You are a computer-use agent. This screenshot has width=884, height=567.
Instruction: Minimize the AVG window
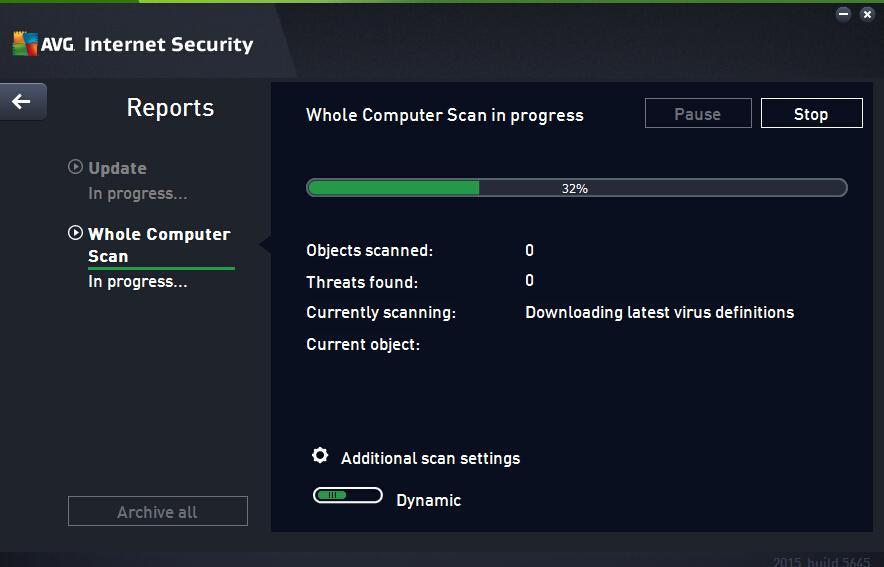pos(843,14)
